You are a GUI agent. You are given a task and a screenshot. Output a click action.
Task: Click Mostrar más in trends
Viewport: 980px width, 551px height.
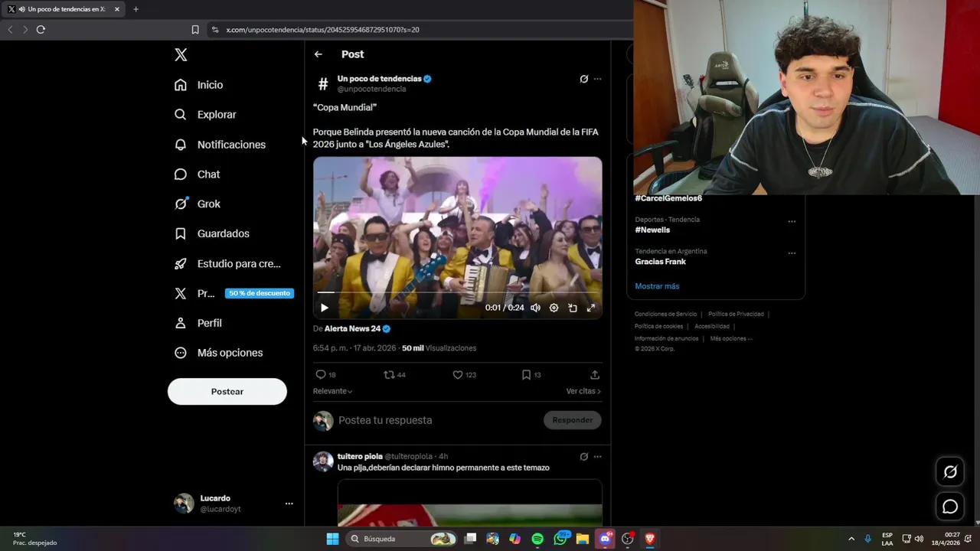tap(657, 286)
